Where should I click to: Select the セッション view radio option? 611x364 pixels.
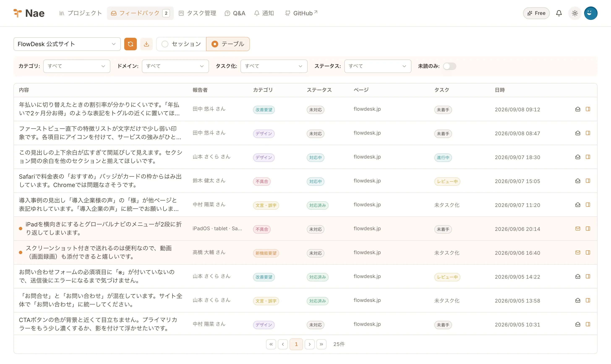(x=181, y=44)
